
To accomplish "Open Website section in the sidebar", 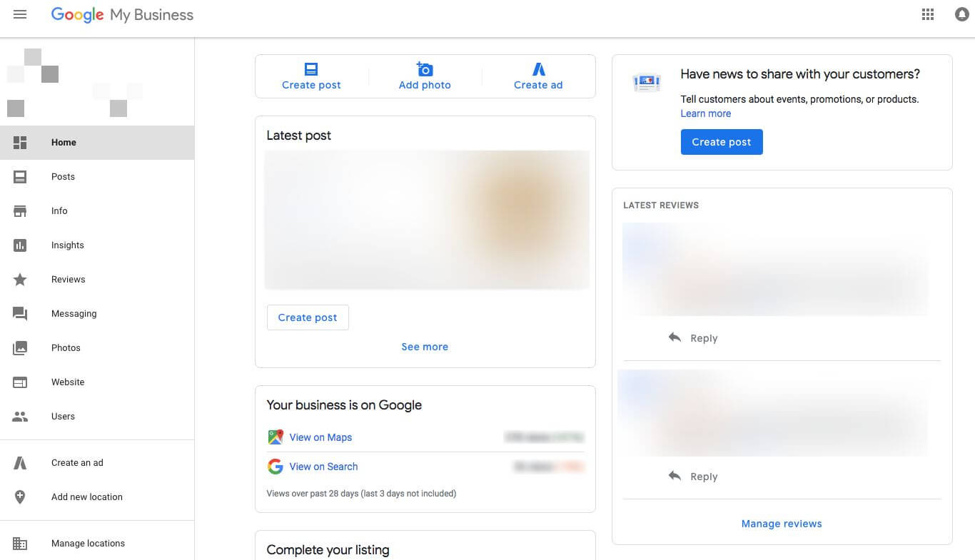I will (x=68, y=382).
